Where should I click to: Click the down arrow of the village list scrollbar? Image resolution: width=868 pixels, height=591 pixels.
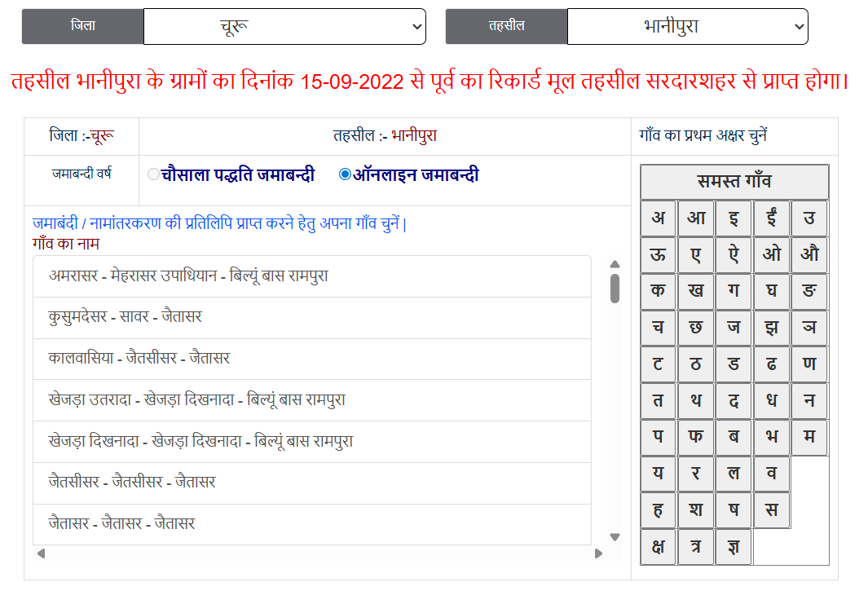click(614, 537)
